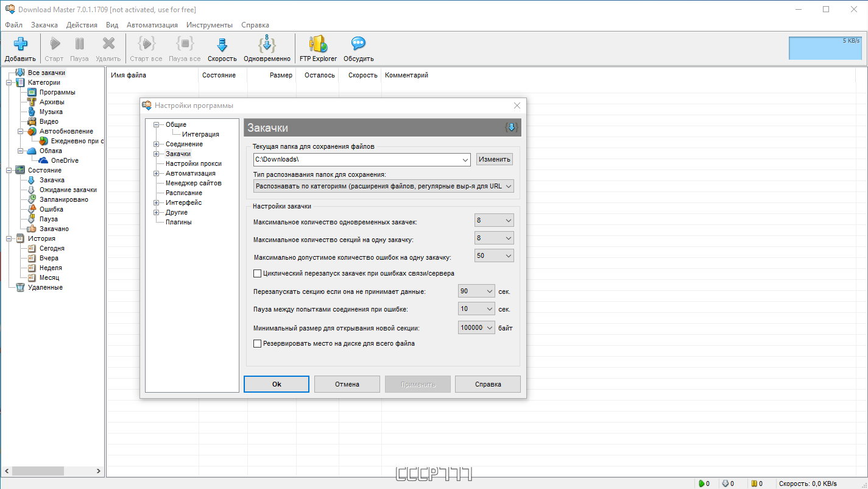Image resolution: width=868 pixels, height=489 pixels.
Task: Click the Старт play icon in toolbar
Action: 55,43
